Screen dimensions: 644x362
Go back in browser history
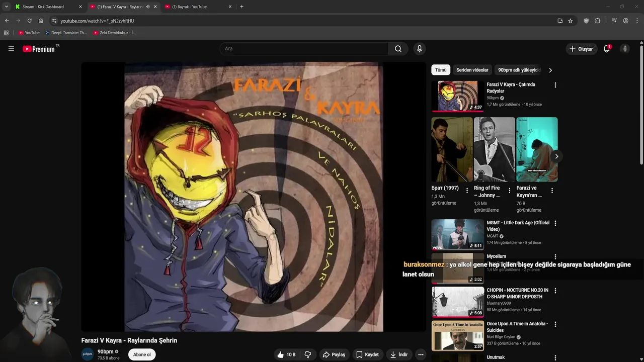pyautogui.click(x=7, y=21)
